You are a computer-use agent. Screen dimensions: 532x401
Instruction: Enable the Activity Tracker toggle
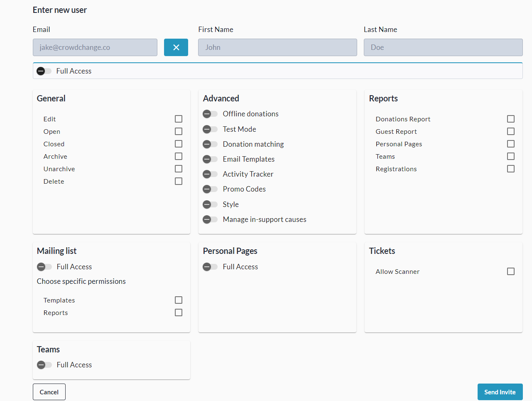tap(210, 174)
